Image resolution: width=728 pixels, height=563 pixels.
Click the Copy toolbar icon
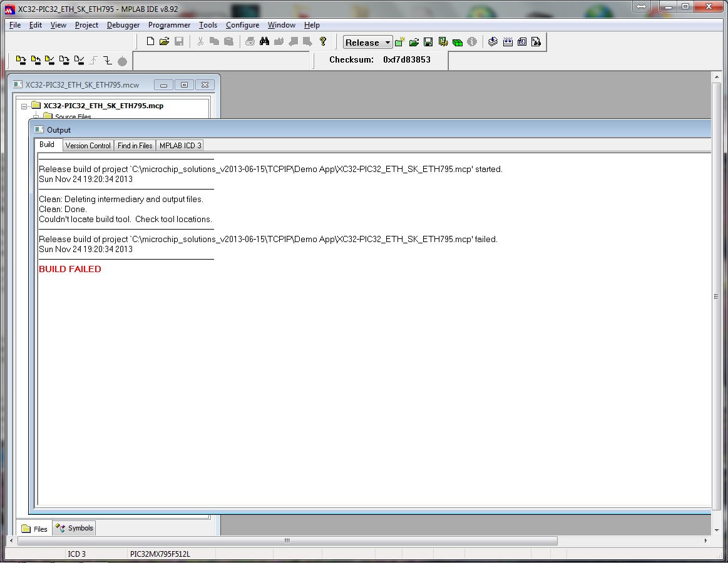(214, 41)
